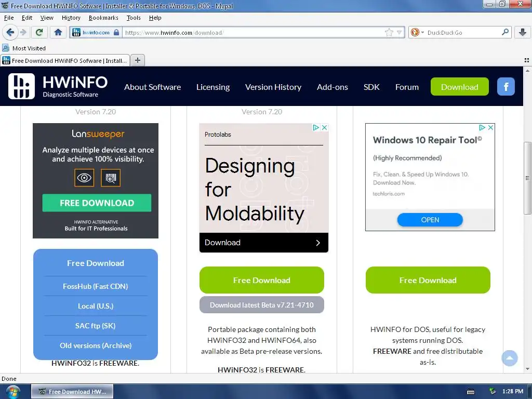Close the Windows 10 Repair Tool ad

coord(490,128)
